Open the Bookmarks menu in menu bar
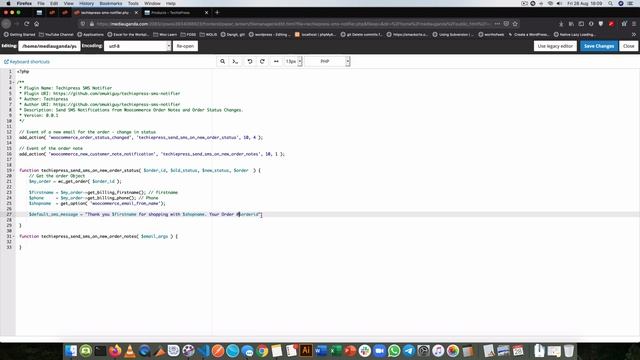640x360 pixels. pyautogui.click(x=111, y=3)
